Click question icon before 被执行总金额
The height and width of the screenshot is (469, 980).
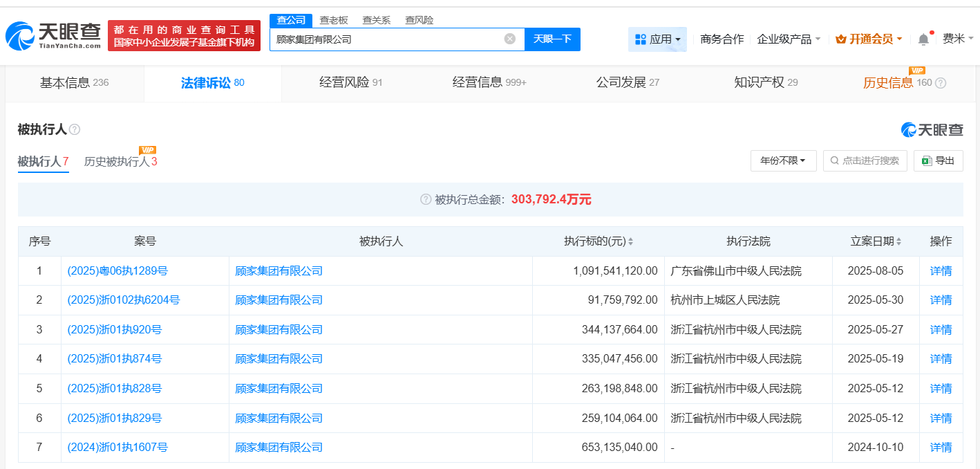pos(426,199)
